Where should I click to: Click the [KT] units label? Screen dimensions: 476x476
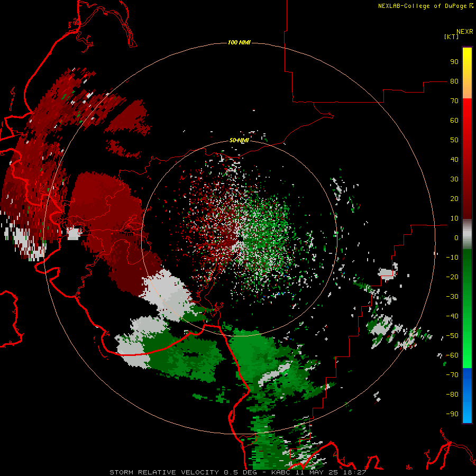(x=451, y=36)
